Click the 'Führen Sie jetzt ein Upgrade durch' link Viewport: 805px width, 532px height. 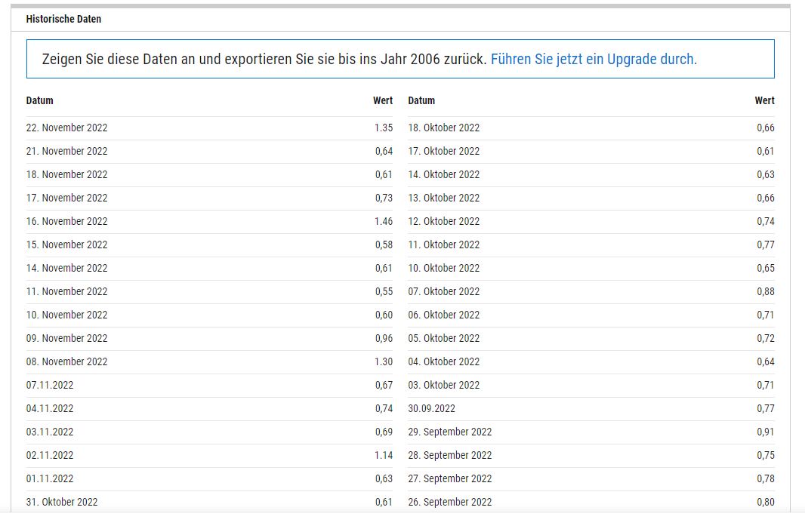click(594, 59)
